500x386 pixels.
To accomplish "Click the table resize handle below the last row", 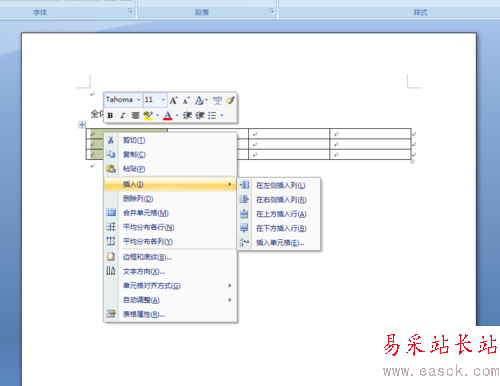I will pos(412,162).
